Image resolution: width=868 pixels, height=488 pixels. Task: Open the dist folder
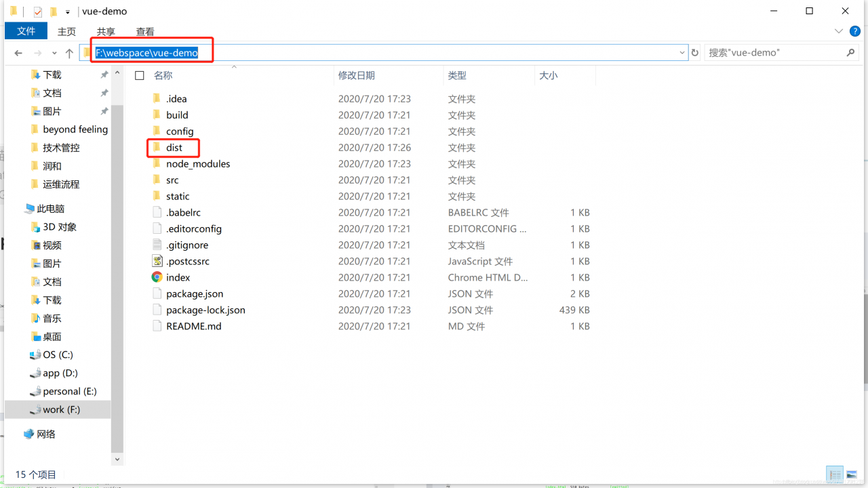(174, 147)
